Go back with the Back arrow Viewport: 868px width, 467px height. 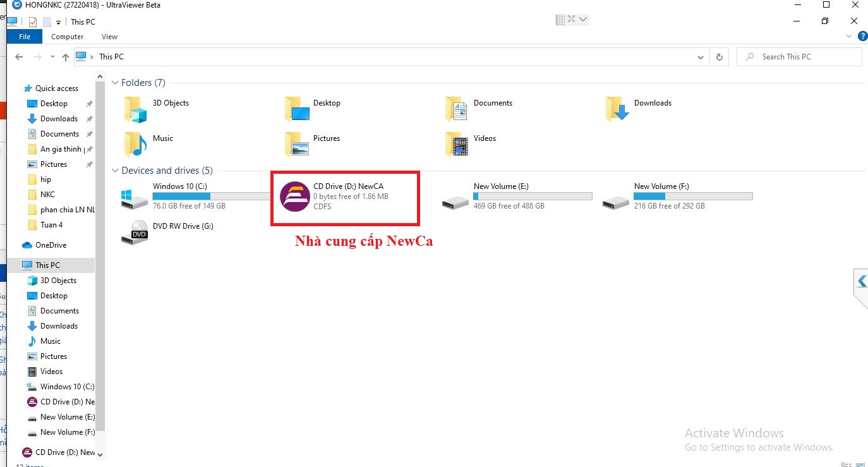(x=19, y=57)
